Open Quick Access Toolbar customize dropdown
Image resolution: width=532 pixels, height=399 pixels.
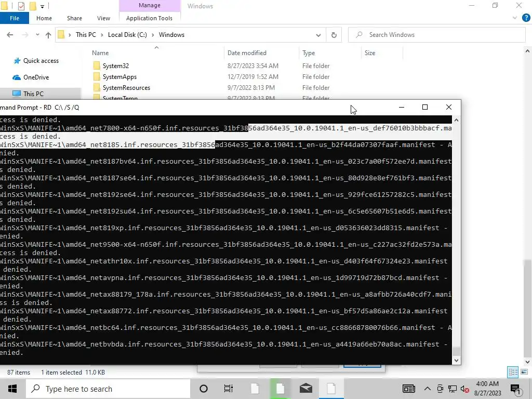42,6
